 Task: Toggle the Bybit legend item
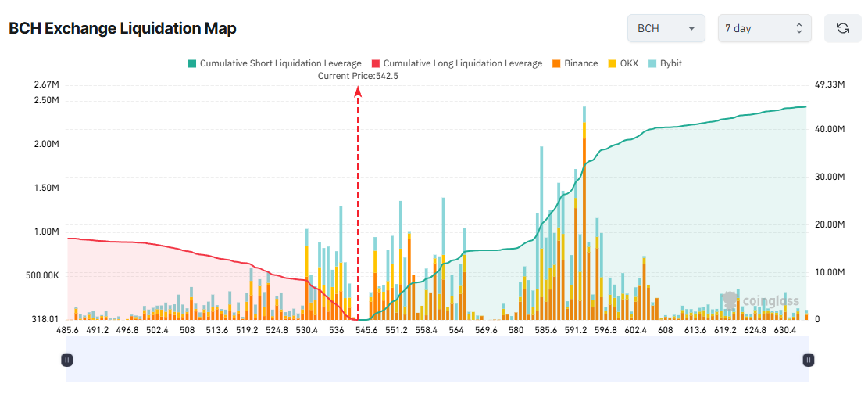tap(670, 63)
